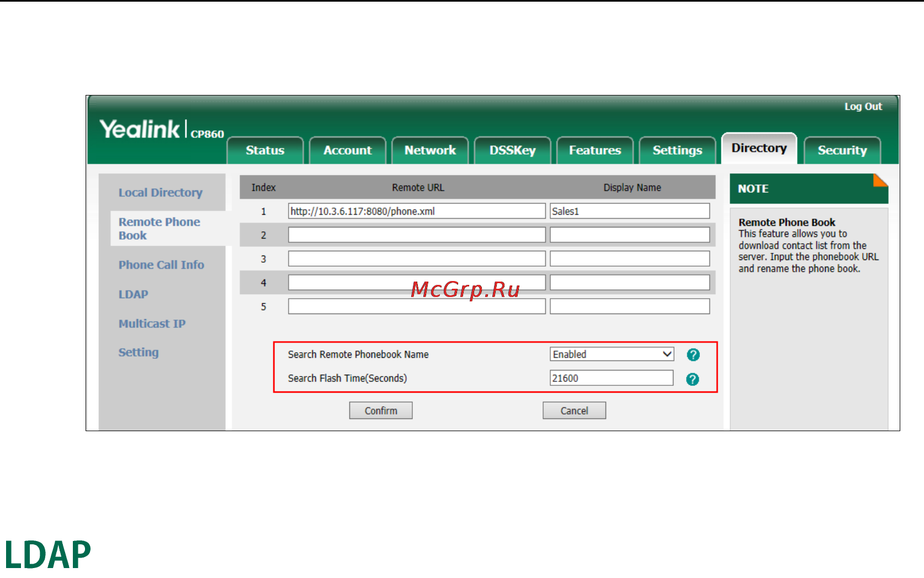Click Remote URL field for index 4
The width and height of the screenshot is (924, 578).
(417, 282)
